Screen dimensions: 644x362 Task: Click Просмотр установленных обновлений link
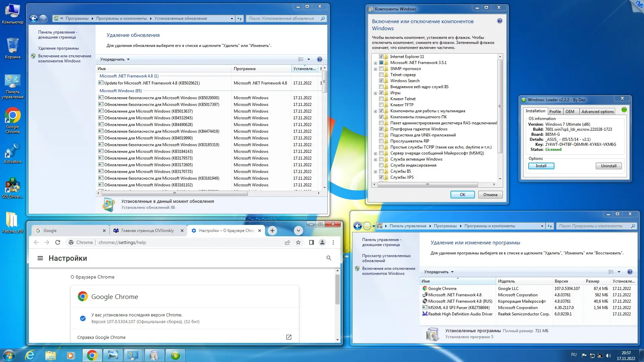(x=386, y=258)
